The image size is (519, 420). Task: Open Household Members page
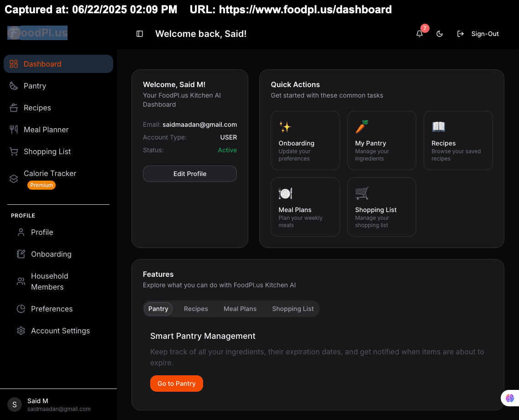coord(49,281)
